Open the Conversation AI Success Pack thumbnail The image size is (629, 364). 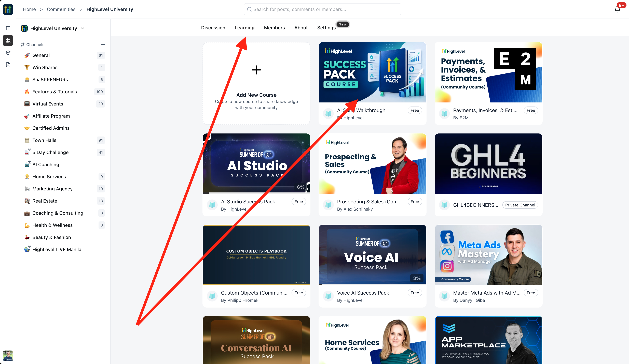click(x=256, y=340)
